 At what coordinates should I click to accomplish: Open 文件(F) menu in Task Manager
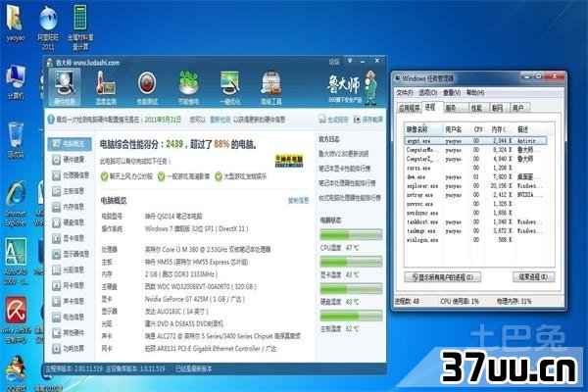(404, 92)
